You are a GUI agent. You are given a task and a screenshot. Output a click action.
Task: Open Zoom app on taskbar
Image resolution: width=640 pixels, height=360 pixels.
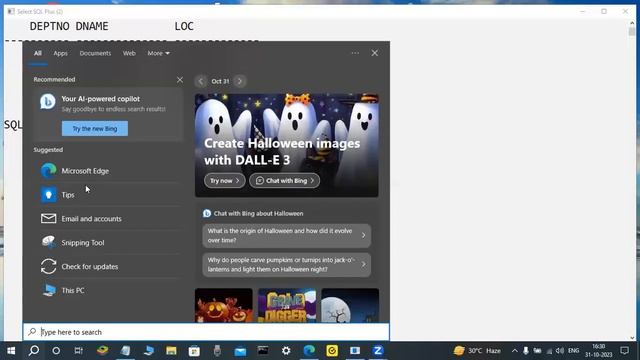pos(378,351)
